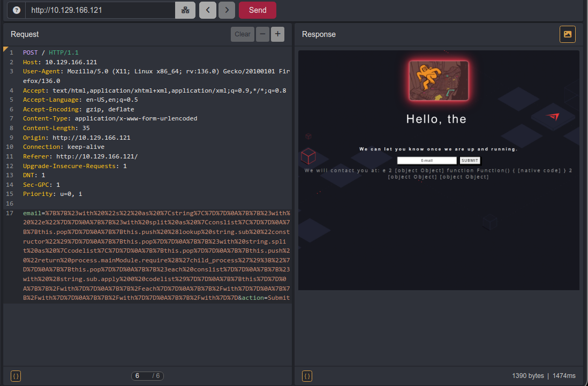The image size is (588, 386).
Task: Click the email parameter name in body
Action: coord(32,213)
